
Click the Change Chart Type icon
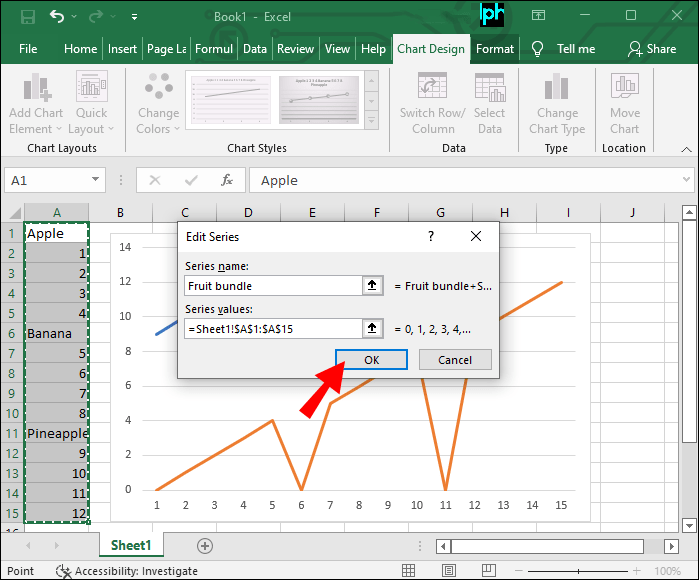(557, 89)
